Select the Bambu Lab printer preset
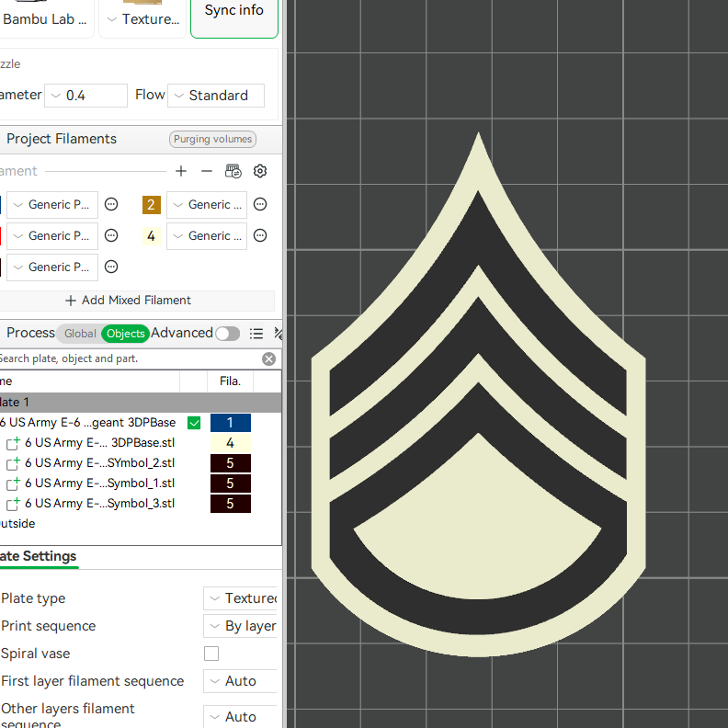This screenshot has width=728, height=728. click(47, 18)
